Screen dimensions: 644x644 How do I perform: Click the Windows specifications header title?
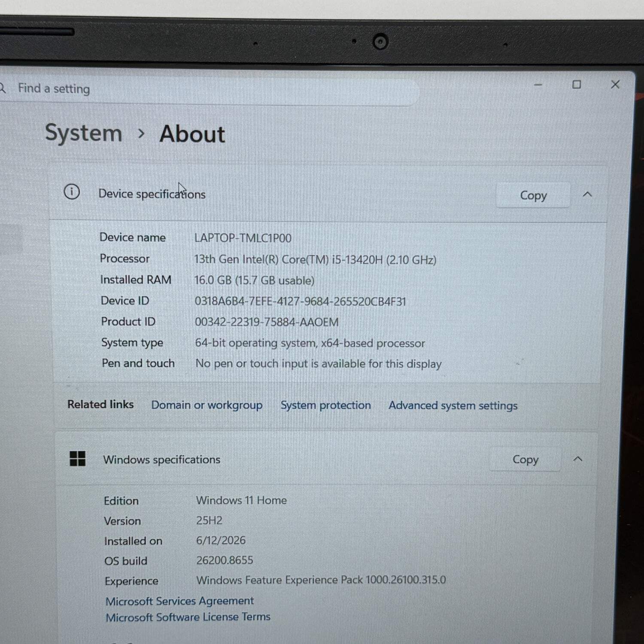(x=161, y=460)
